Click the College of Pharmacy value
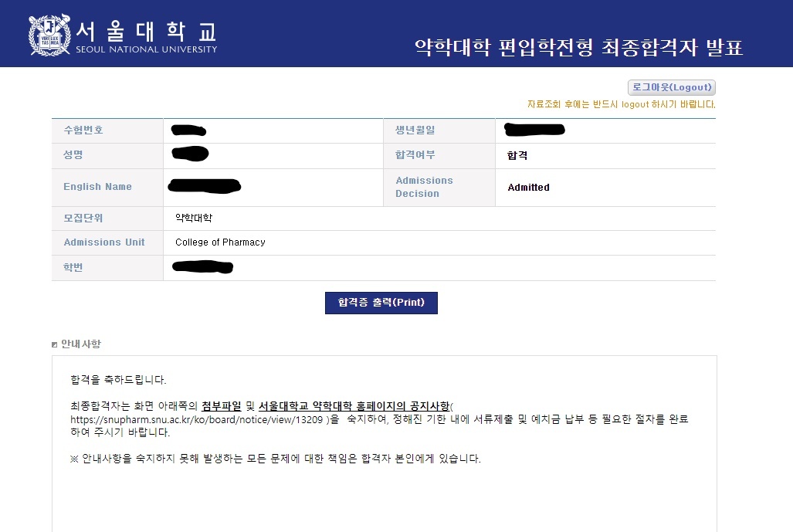Image resolution: width=793 pixels, height=532 pixels. pos(220,242)
